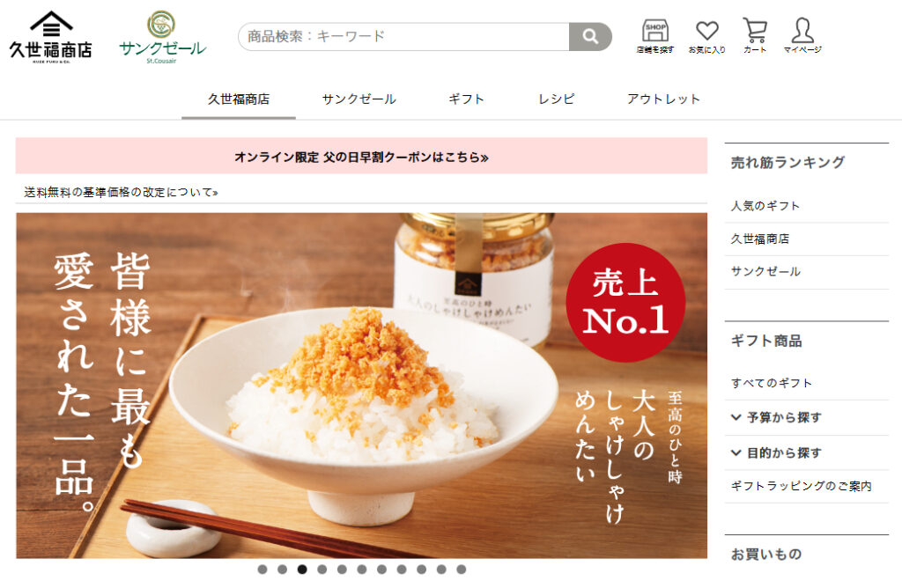Open the レシピ navigation tab

[556, 99]
